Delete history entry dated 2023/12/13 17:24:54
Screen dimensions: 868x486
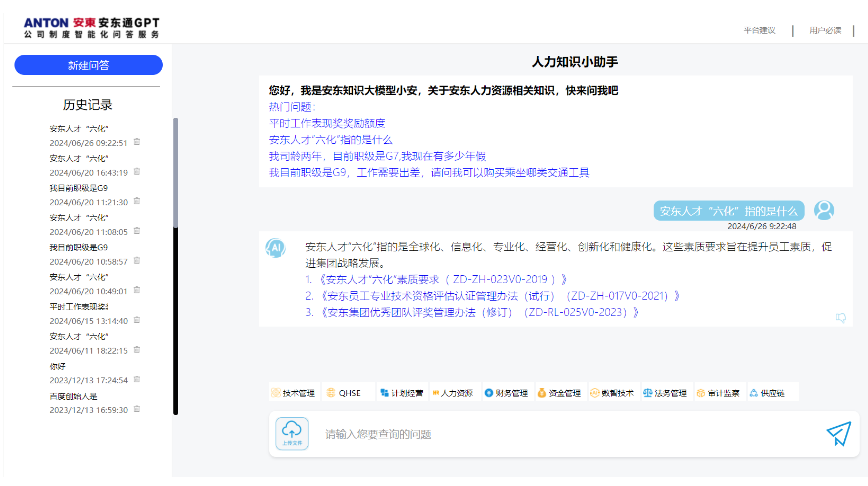[136, 379]
